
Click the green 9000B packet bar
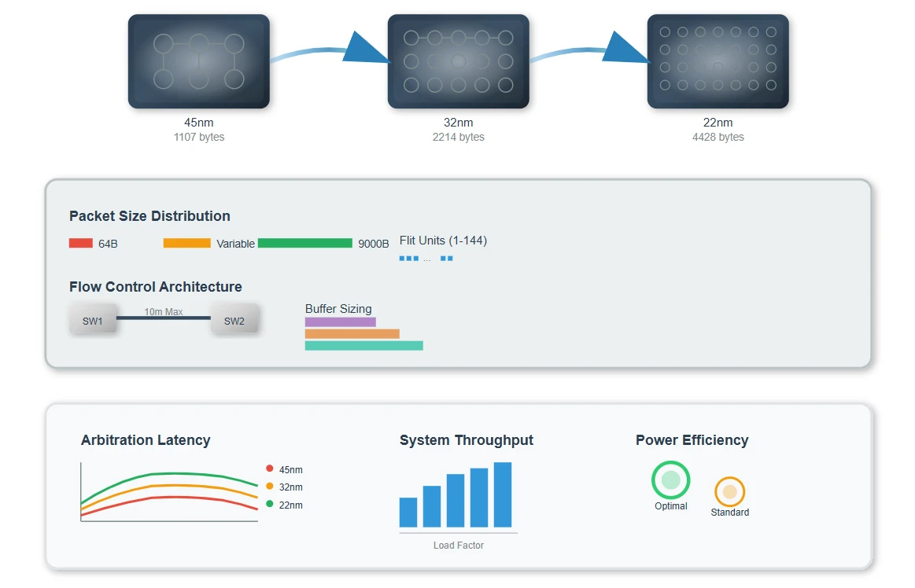[x=305, y=243]
